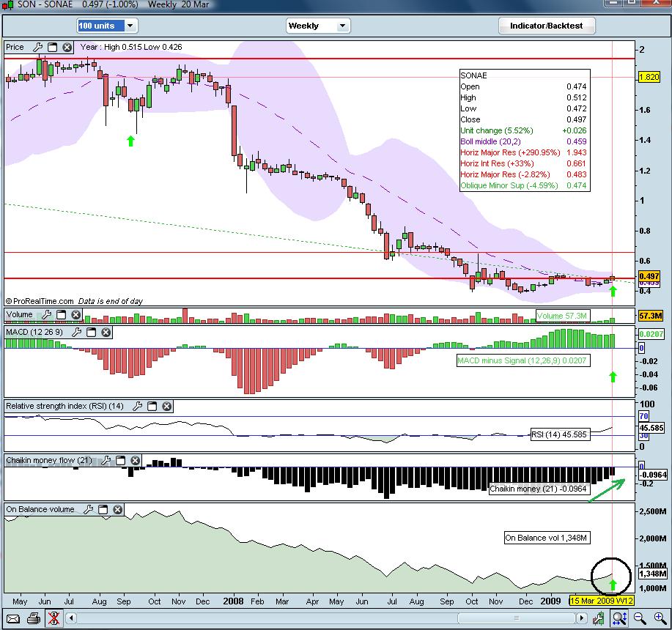Click scrollbar left arrow button

71,618
